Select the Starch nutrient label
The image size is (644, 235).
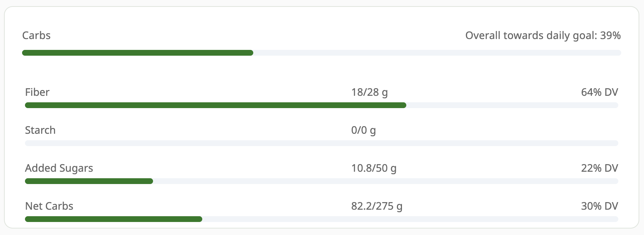(40, 130)
